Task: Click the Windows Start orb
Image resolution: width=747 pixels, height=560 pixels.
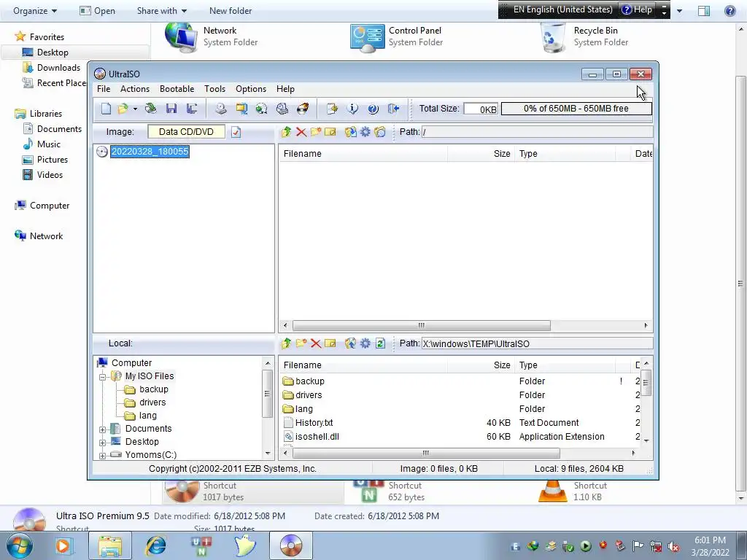Action: 20,545
